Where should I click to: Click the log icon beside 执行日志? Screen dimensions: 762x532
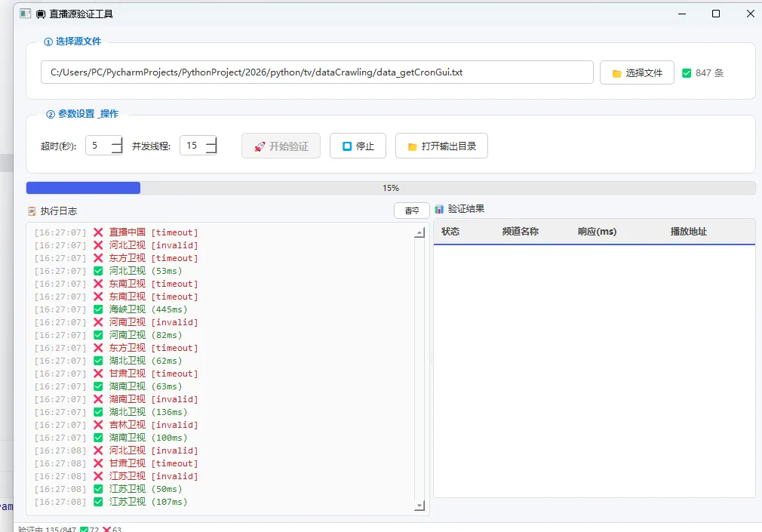point(32,211)
